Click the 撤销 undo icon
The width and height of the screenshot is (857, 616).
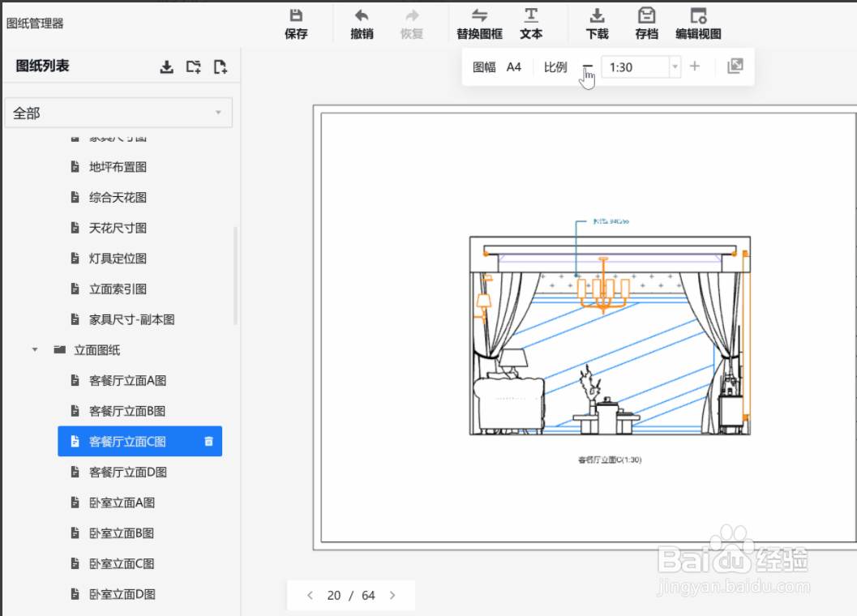click(x=361, y=22)
